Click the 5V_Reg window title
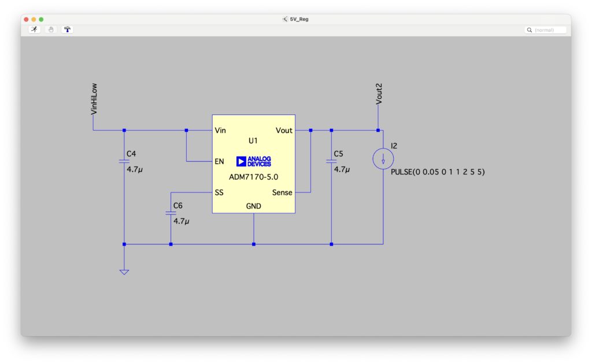This screenshot has height=364, width=592. tap(299, 19)
